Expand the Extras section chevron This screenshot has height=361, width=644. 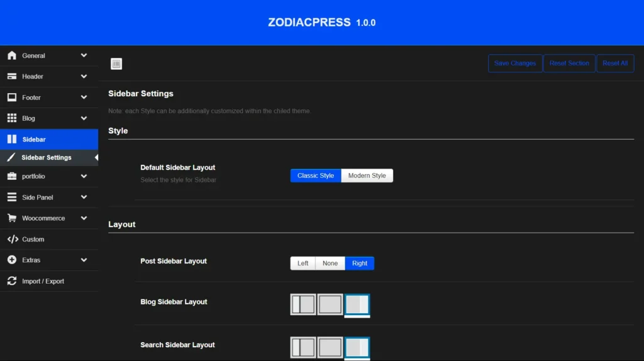coord(84,260)
